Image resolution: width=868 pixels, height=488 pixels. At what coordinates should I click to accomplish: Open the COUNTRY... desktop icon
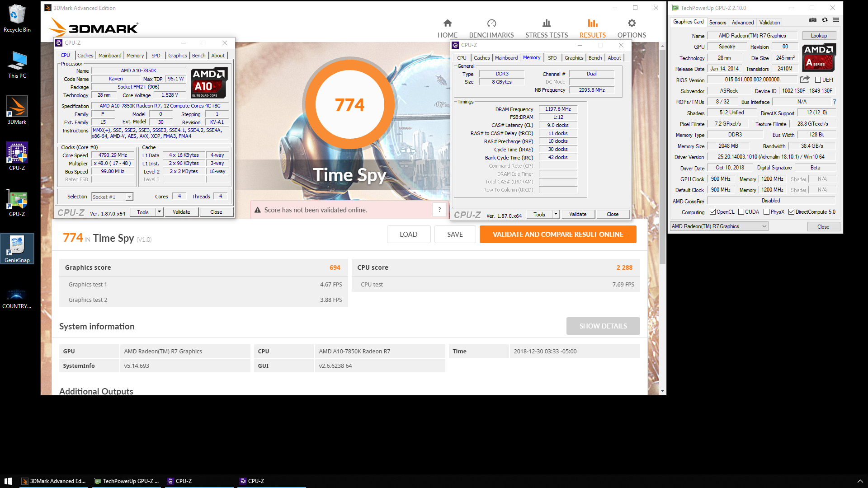pyautogui.click(x=17, y=298)
